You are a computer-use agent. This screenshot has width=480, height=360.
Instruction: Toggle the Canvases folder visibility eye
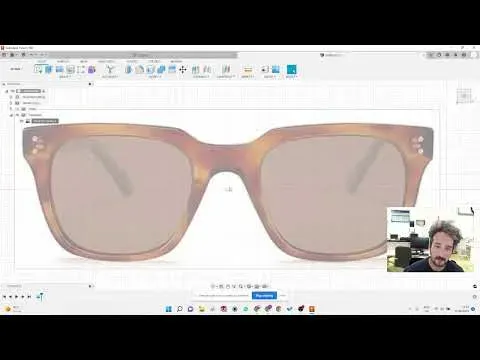18,115
